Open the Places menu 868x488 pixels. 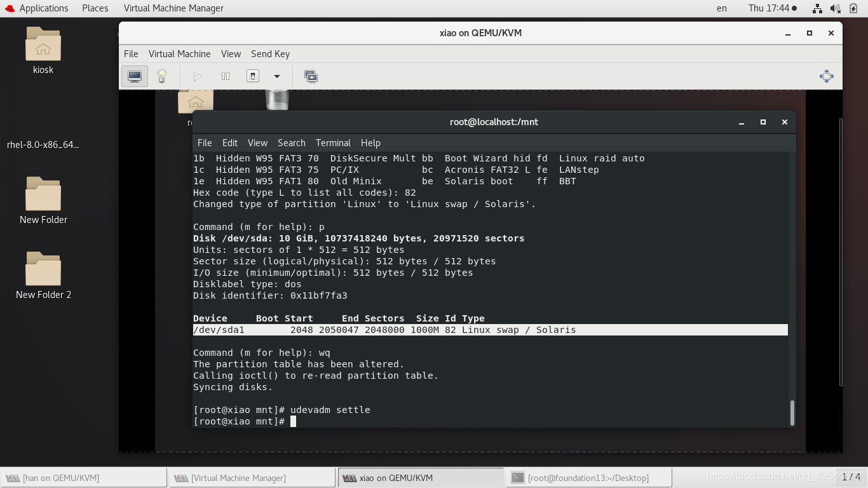[x=95, y=8]
